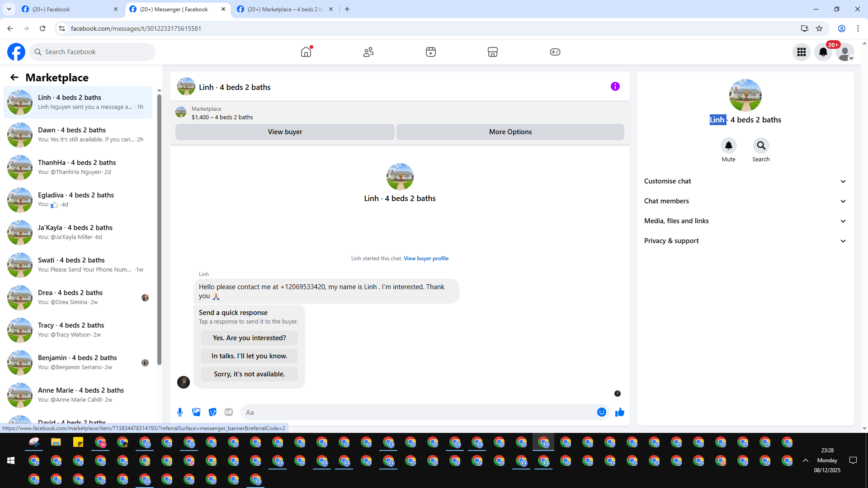Record a voice clip with microphone icon
Viewport: 868px width, 488px height.
tap(180, 412)
